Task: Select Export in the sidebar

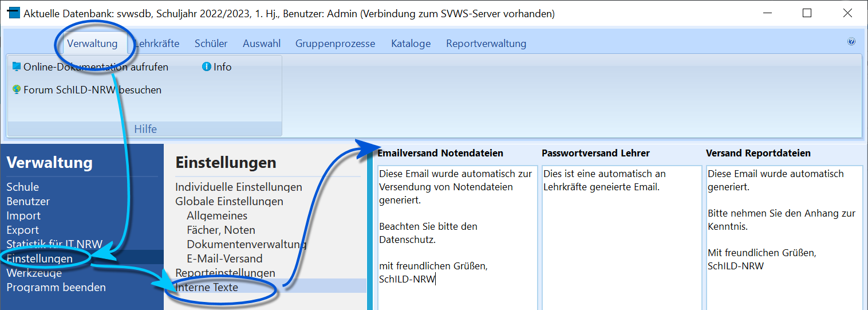Action: coord(23,230)
